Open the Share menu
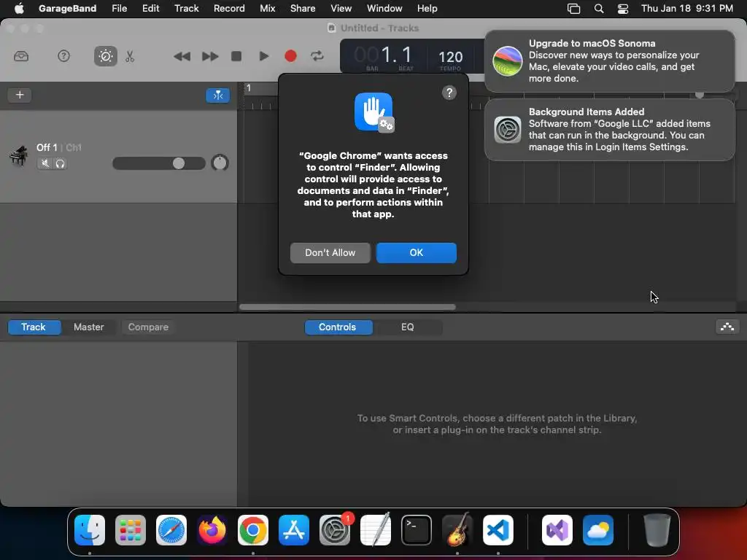The width and height of the screenshot is (747, 560). [303, 8]
